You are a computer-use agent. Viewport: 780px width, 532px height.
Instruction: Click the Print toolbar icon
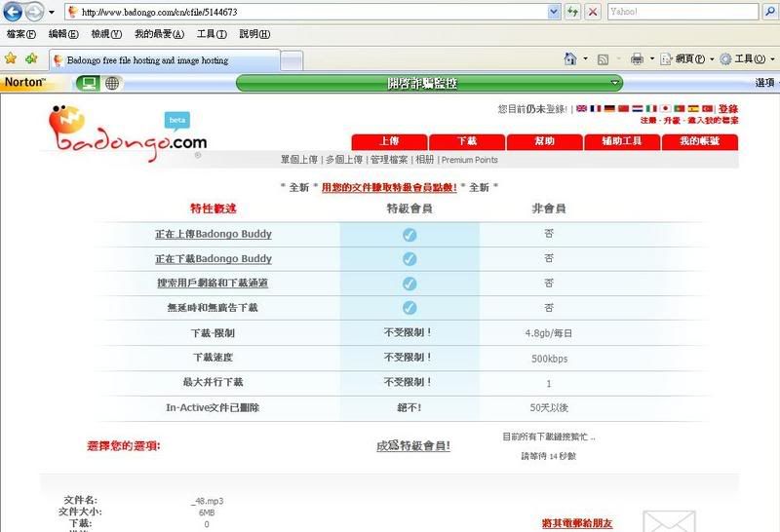click(637, 59)
